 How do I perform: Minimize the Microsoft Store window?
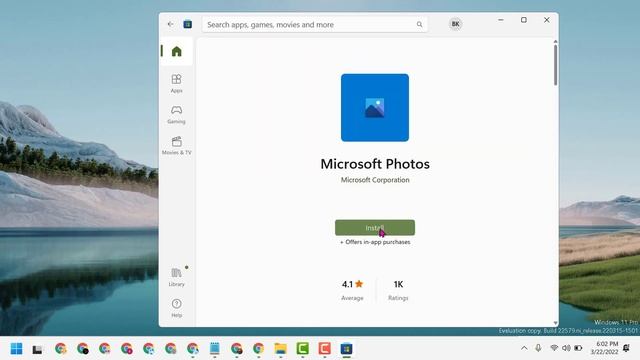click(x=501, y=20)
